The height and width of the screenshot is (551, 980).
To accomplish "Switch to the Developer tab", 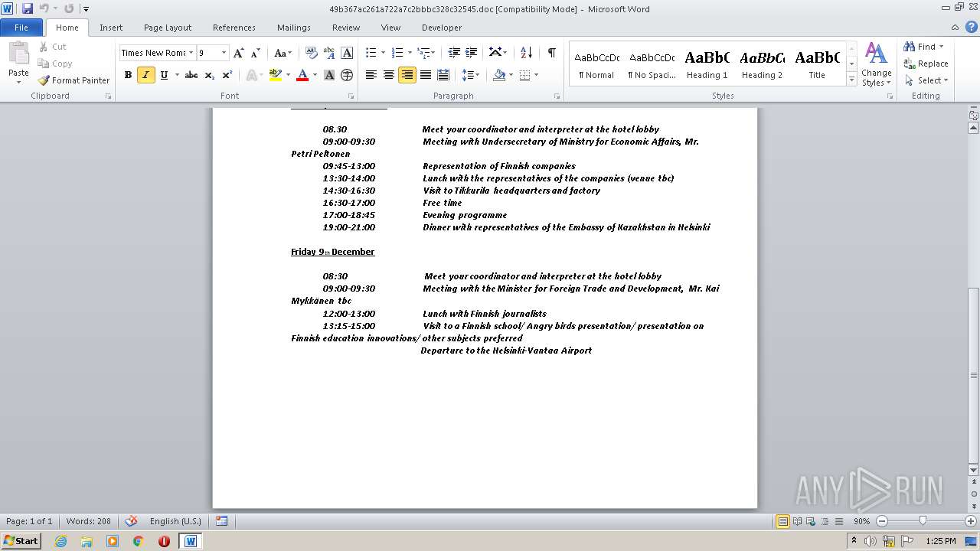I will coord(442,28).
